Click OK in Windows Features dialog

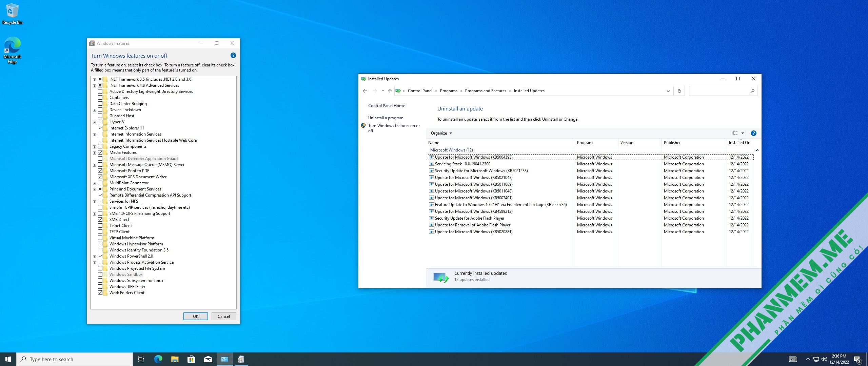pos(196,316)
